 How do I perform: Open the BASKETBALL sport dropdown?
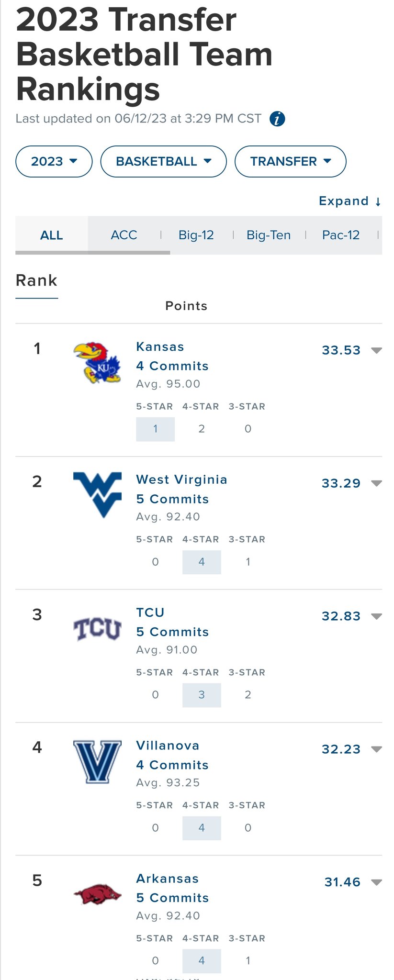tap(163, 161)
